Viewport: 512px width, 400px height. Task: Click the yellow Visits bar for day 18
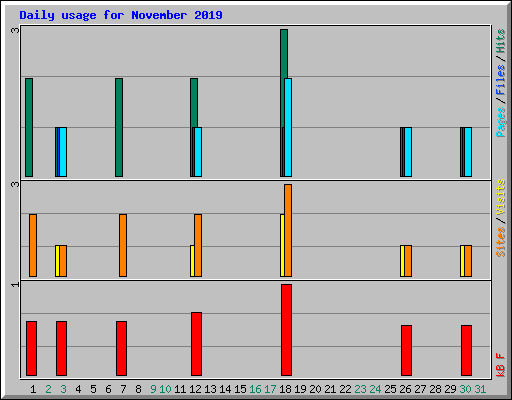point(282,245)
